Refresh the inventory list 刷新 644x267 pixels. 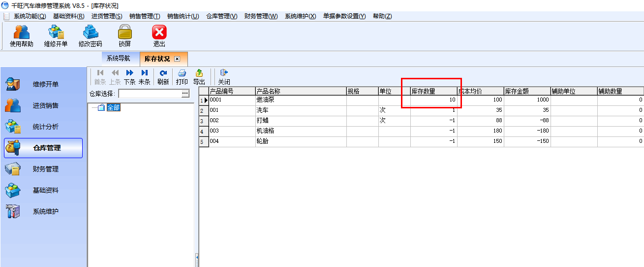[163, 77]
